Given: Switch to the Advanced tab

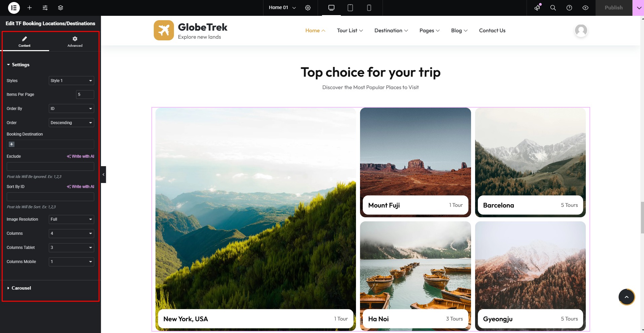Looking at the screenshot, I should pyautogui.click(x=75, y=42).
